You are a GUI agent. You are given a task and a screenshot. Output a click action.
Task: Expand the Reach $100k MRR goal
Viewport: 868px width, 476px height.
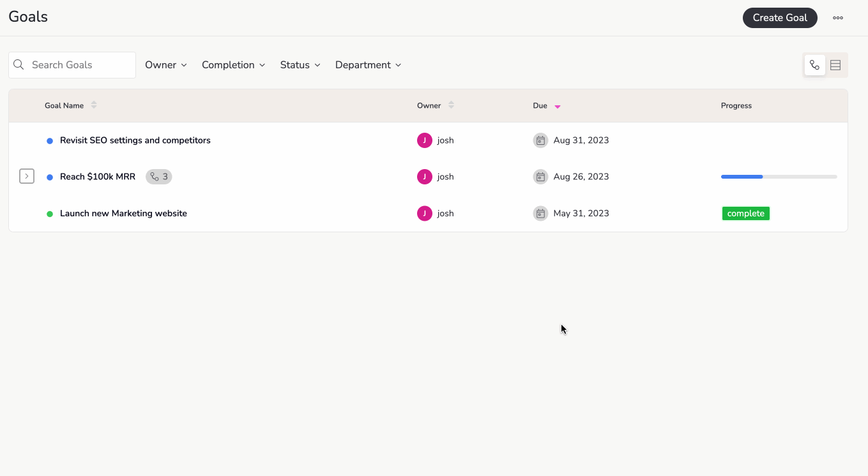pyautogui.click(x=26, y=176)
